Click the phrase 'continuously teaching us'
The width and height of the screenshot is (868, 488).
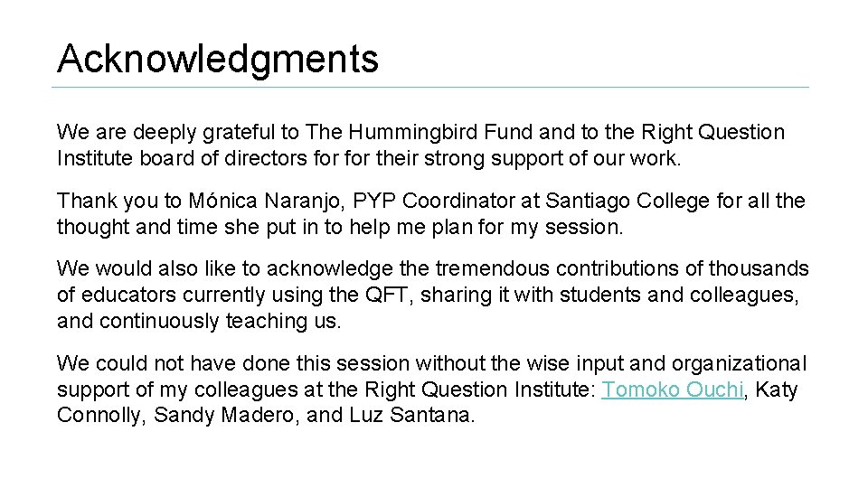point(221,321)
